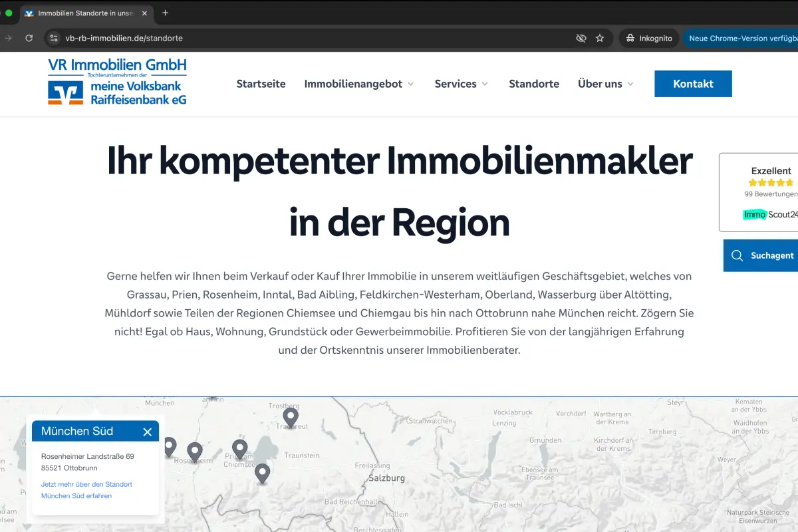The width and height of the screenshot is (798, 532).
Task: Click the map marker near Traunreut
Action: pyautogui.click(x=291, y=417)
